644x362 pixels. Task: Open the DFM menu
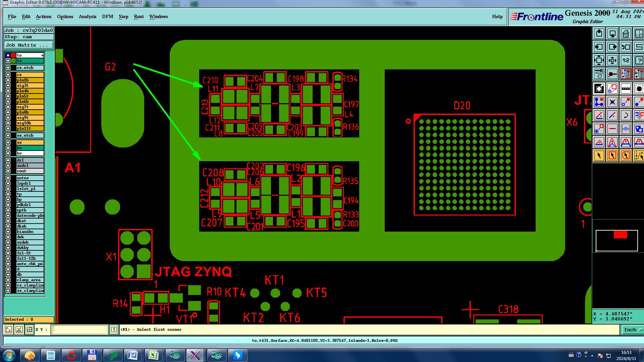coord(107,16)
